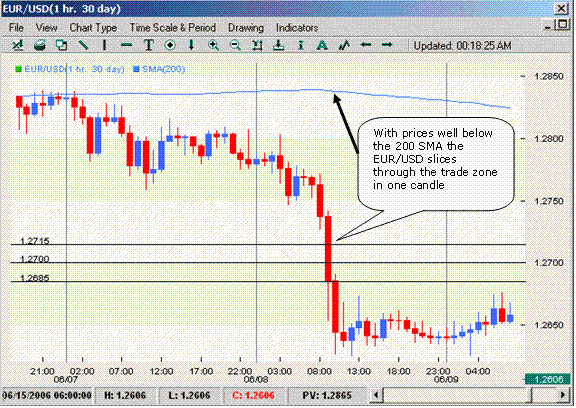The image size is (576, 408).
Task: Click the left arrow scroll-back icon
Action: coord(366,45)
